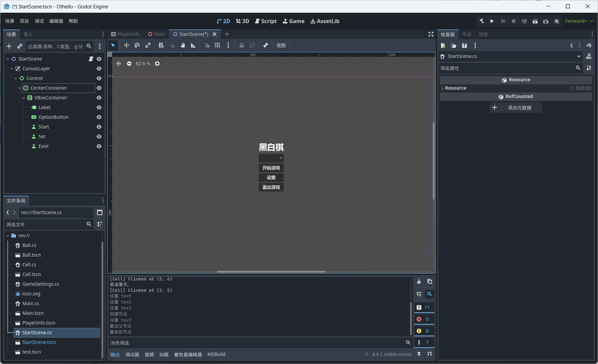Activate the Rotate Mode tool
The height and width of the screenshot is (364, 598).
tap(137, 45)
